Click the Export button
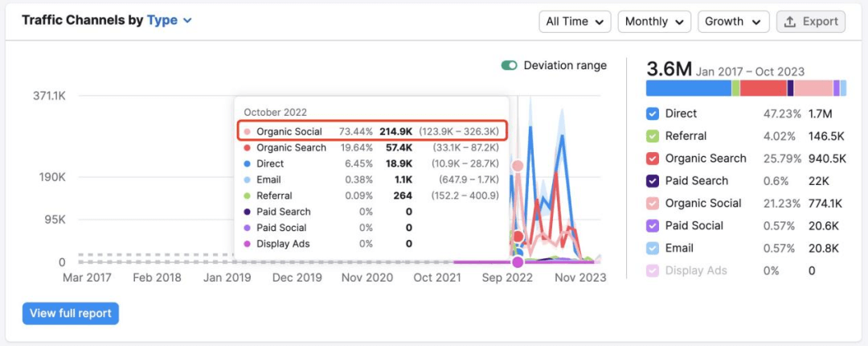 tap(811, 22)
